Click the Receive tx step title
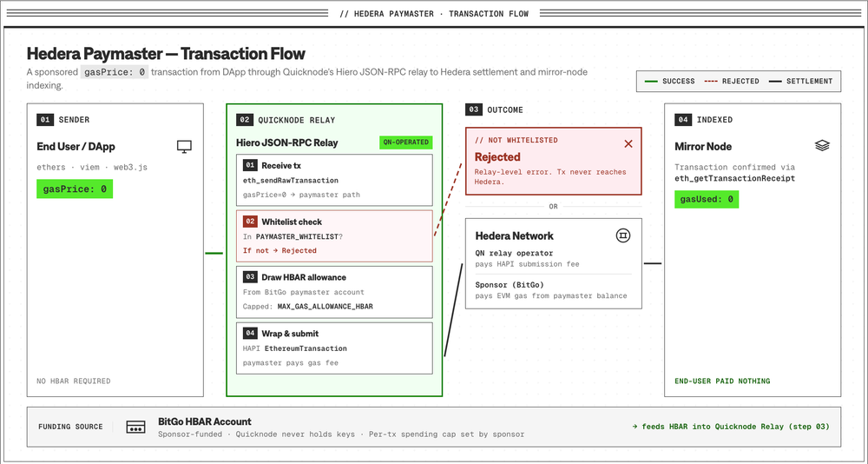 coord(282,165)
